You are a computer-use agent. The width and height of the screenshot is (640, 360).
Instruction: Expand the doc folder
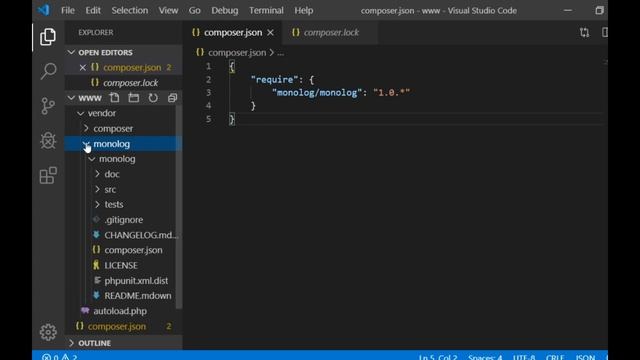97,174
